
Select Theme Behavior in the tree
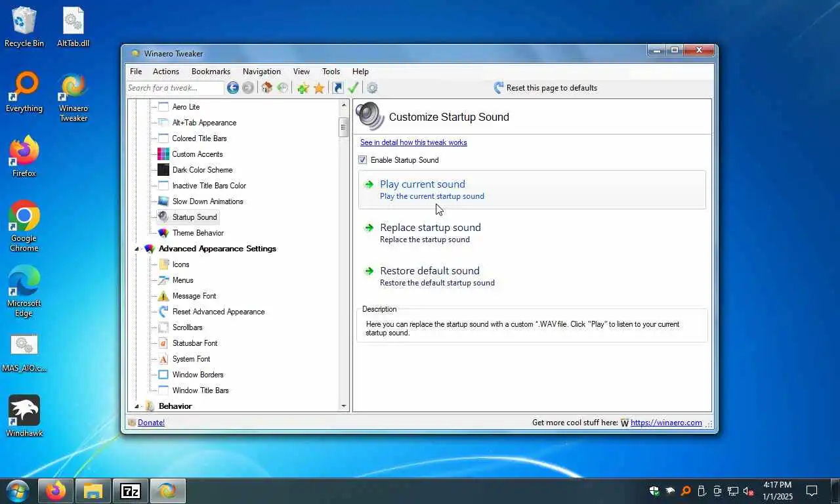click(x=198, y=233)
